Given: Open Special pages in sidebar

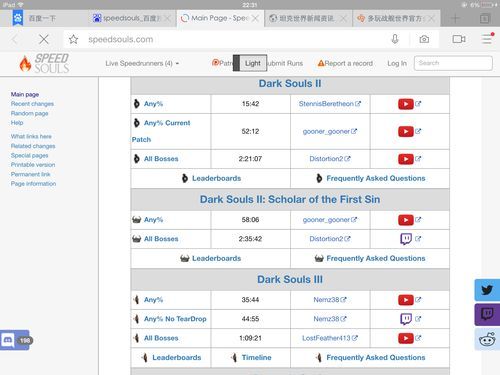Looking at the screenshot, I should (x=29, y=155).
